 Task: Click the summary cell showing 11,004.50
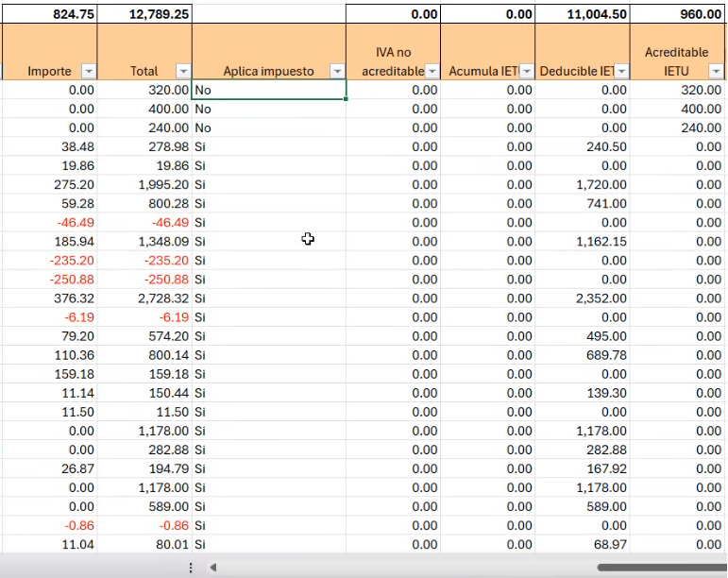pyautogui.click(x=583, y=15)
